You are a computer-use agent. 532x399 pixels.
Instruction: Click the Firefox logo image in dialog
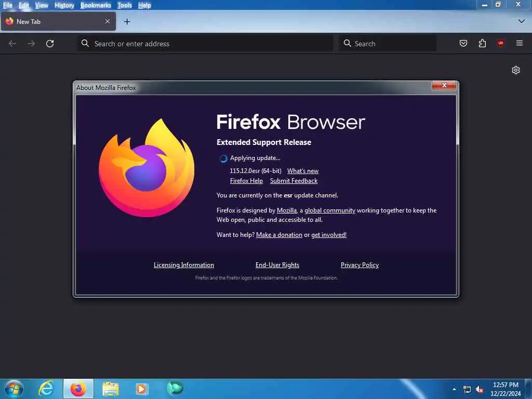147,168
